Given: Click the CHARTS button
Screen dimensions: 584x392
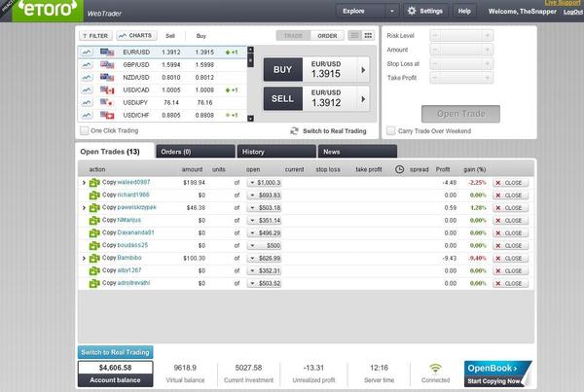Looking at the screenshot, I should [x=136, y=36].
